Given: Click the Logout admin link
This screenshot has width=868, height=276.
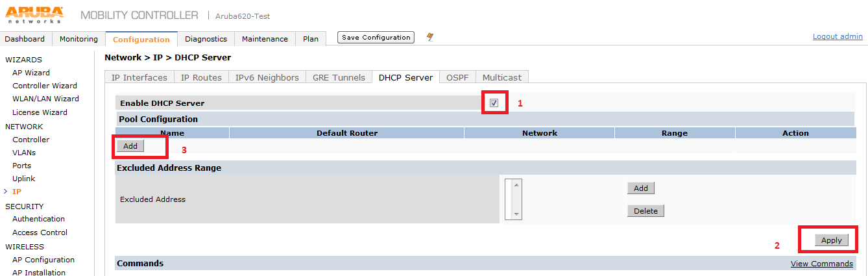Looking at the screenshot, I should pyautogui.click(x=837, y=36).
